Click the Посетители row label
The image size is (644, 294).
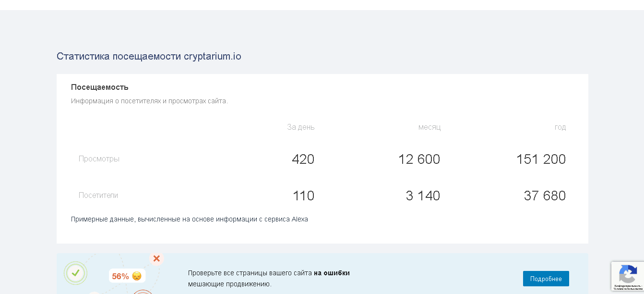(x=98, y=196)
